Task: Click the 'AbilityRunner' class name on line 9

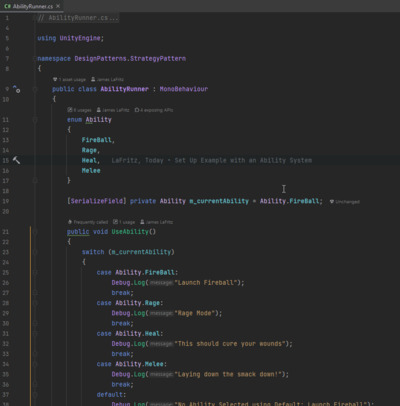Action: click(125, 89)
